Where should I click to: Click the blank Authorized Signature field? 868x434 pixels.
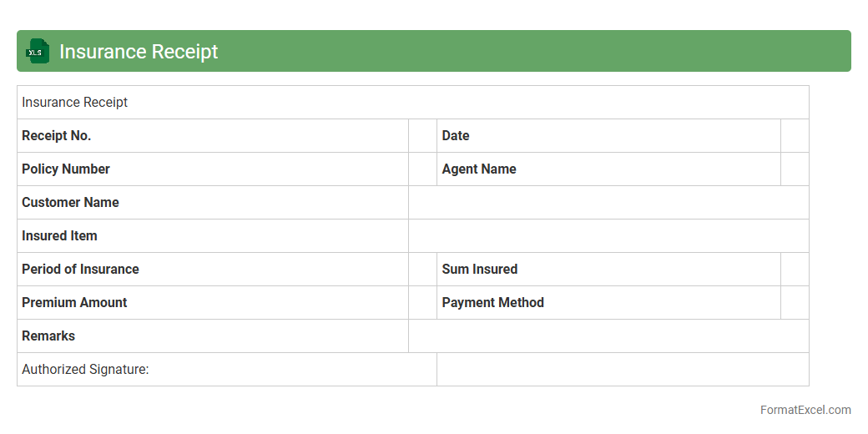[x=623, y=370]
